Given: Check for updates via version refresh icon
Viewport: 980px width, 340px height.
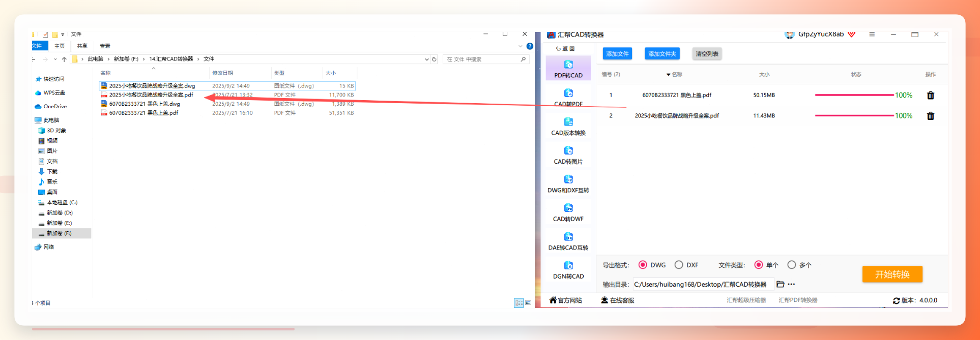Looking at the screenshot, I should point(896,300).
